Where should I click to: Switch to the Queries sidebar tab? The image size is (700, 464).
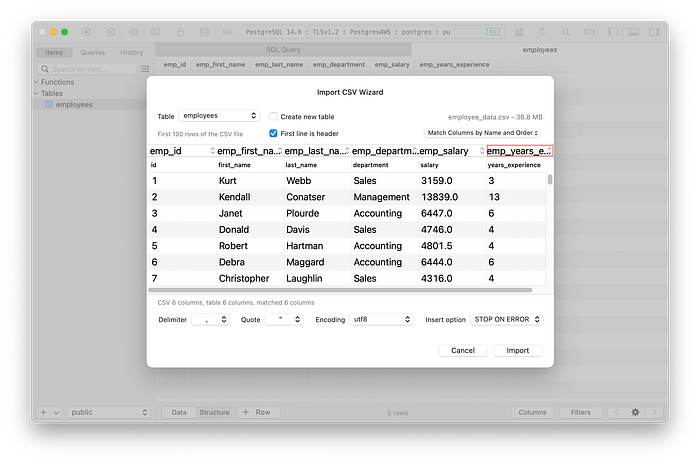pos(92,52)
